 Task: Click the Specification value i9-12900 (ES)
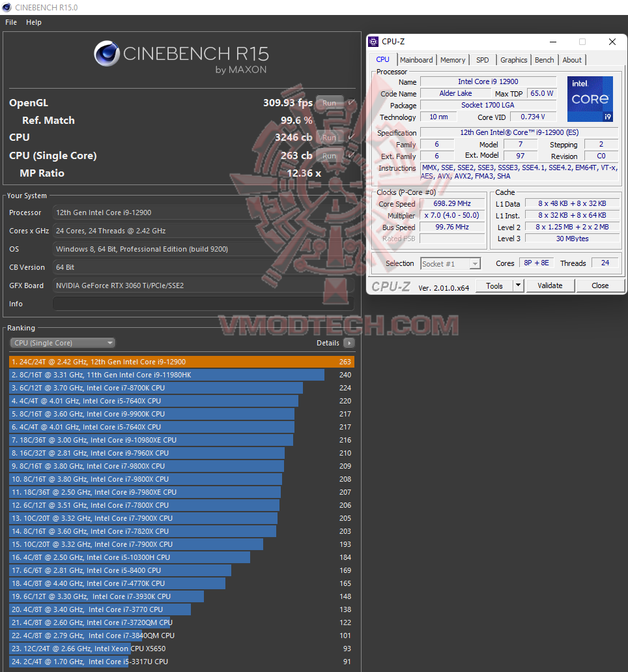coord(519,132)
